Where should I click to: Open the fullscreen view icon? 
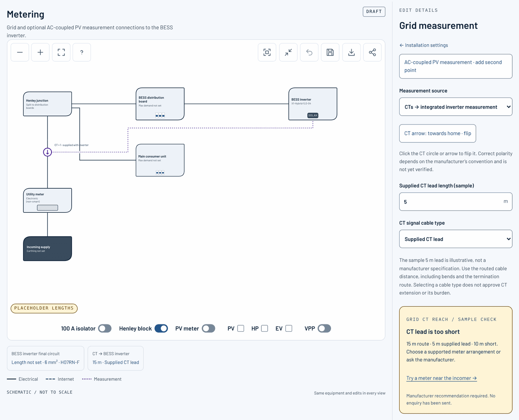pos(61,52)
